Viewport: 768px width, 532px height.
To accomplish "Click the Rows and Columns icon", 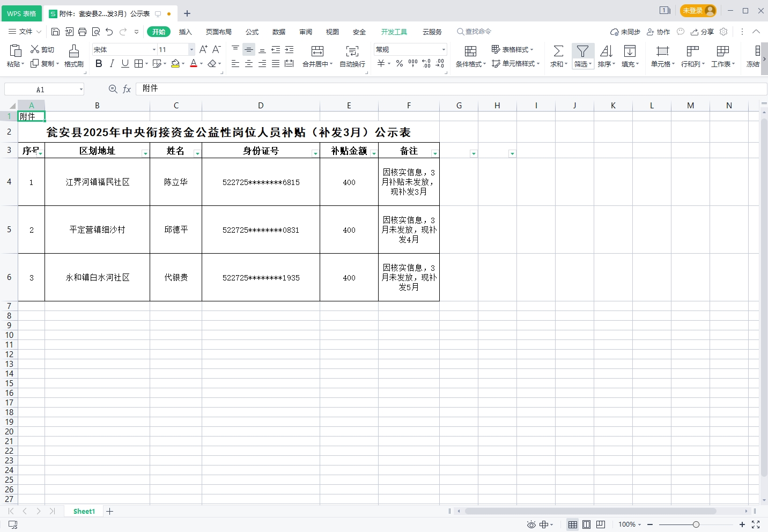I will [x=693, y=51].
